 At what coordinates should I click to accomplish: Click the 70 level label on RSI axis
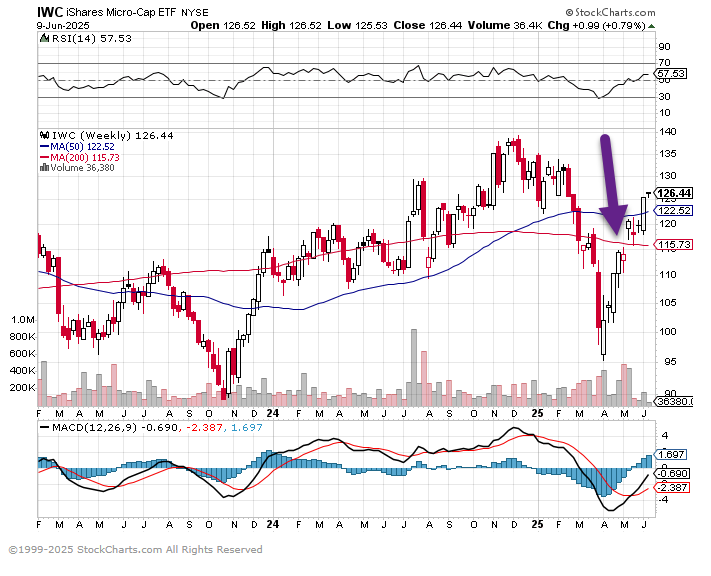click(x=664, y=63)
